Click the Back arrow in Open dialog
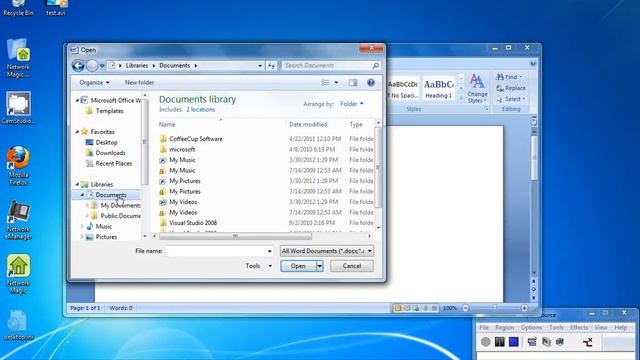Screen dimensions: 640x360 (78, 65)
